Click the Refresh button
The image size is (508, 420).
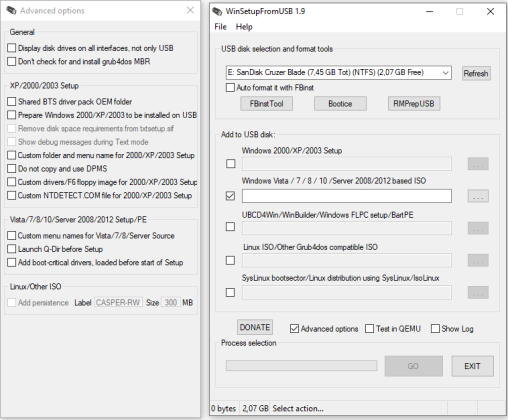click(476, 73)
